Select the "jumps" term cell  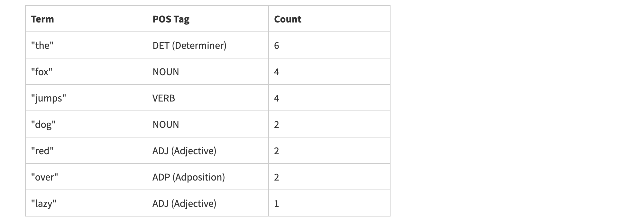click(49, 98)
